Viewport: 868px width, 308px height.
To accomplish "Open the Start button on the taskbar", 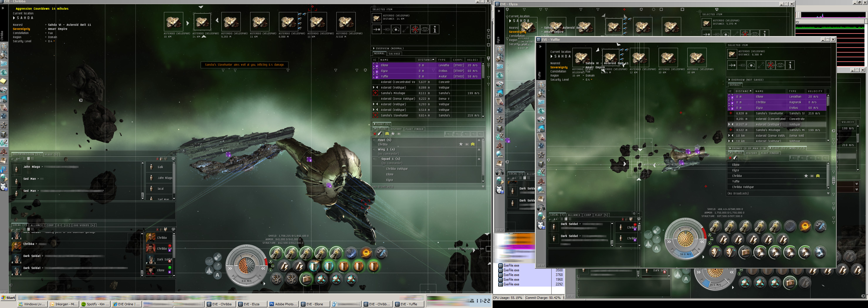I will pyautogui.click(x=9, y=297).
